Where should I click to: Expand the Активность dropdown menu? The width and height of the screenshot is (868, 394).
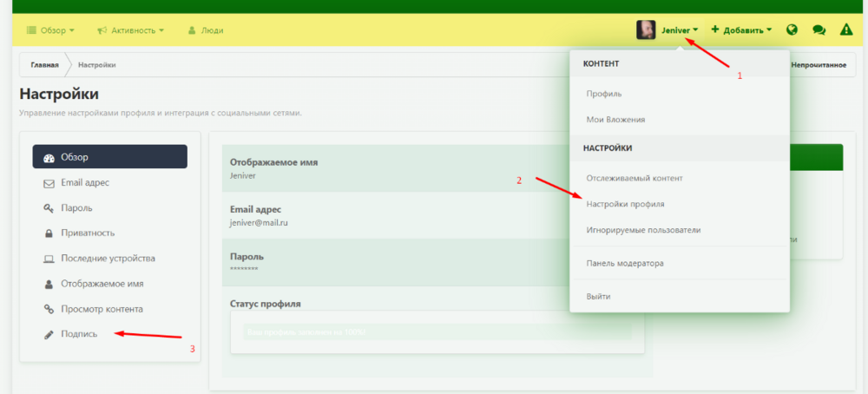(x=131, y=30)
